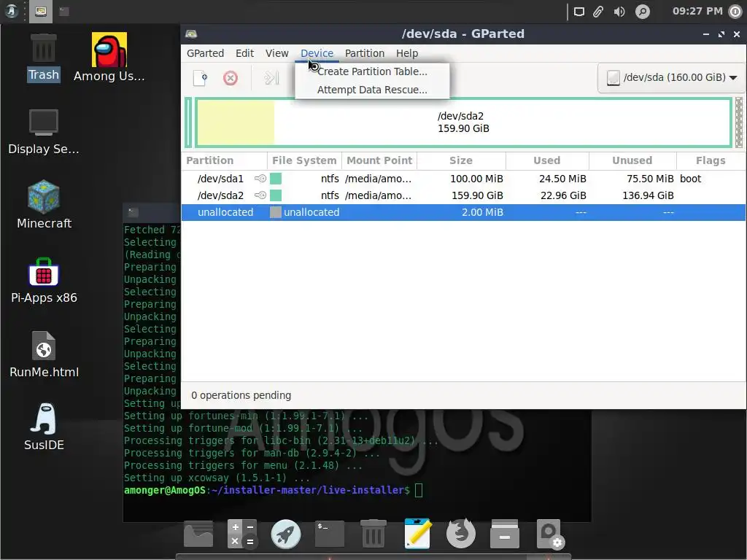The image size is (747, 560).
Task: Click the File System column header
Action: click(304, 160)
